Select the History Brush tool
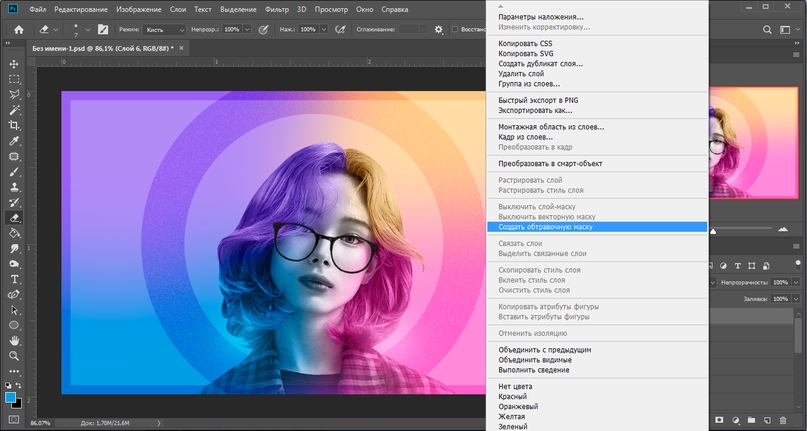Viewport: 807px width, 431px height. tap(14, 202)
